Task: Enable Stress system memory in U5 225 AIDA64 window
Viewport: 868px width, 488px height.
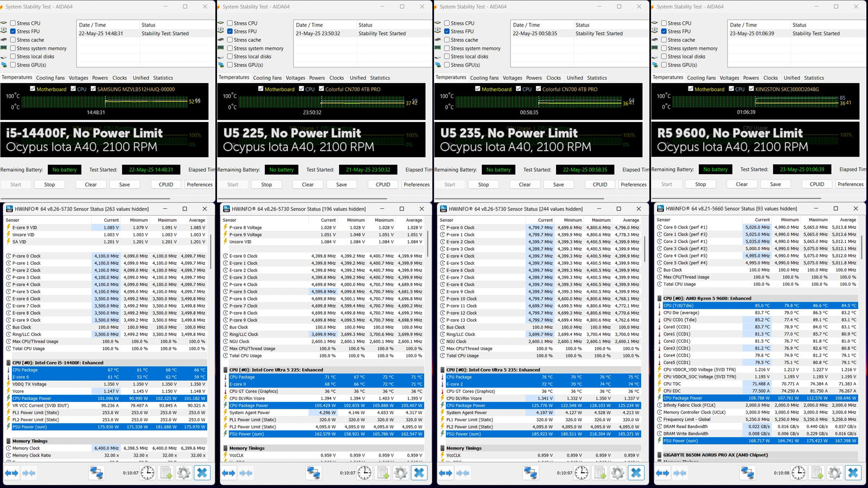Action: 230,48
